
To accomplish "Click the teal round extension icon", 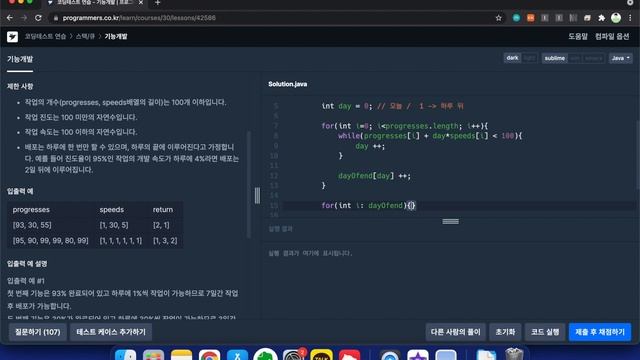I will point(516,18).
